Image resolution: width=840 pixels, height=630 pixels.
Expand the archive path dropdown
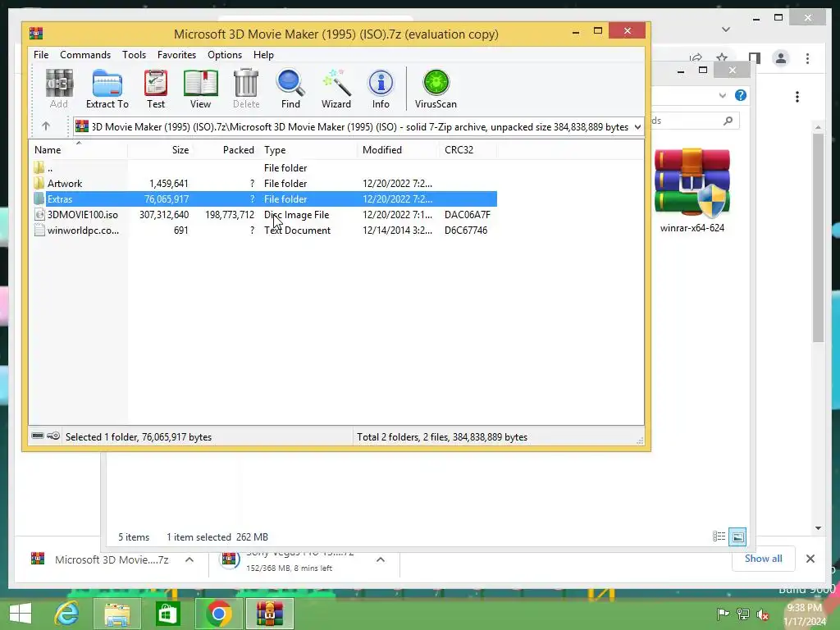coord(637,127)
